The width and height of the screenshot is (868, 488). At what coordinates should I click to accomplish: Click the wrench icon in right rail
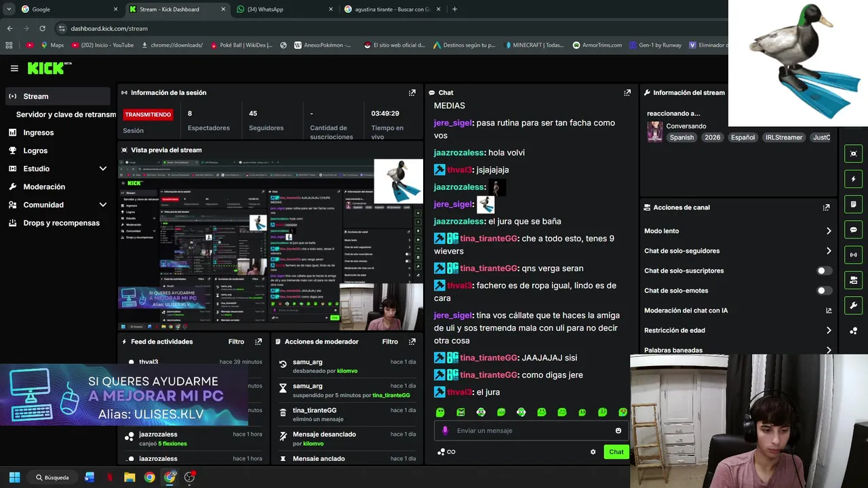coord(853,305)
